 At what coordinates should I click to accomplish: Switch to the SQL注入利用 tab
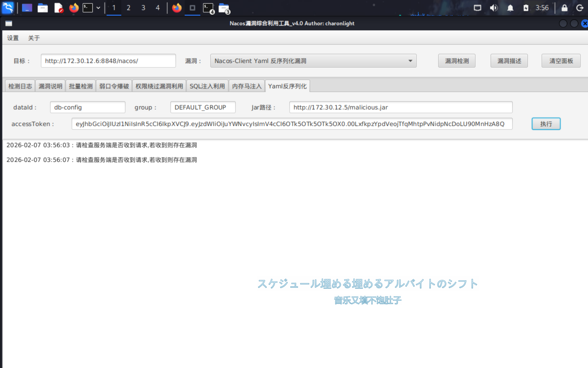tap(207, 86)
